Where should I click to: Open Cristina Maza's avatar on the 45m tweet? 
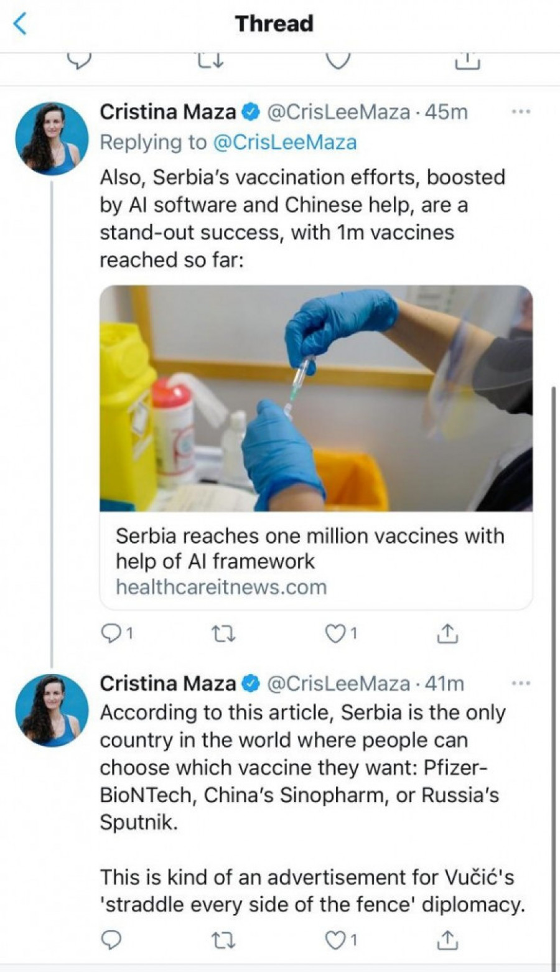tap(52, 139)
